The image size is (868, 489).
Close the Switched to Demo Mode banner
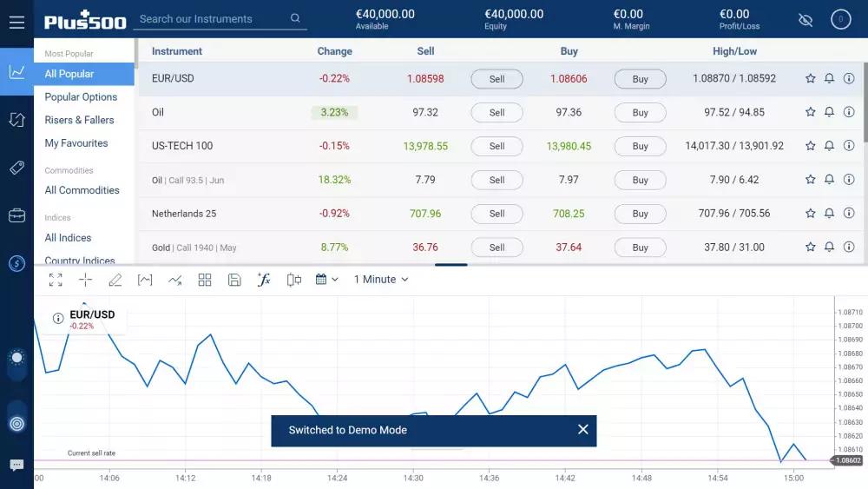click(x=583, y=430)
